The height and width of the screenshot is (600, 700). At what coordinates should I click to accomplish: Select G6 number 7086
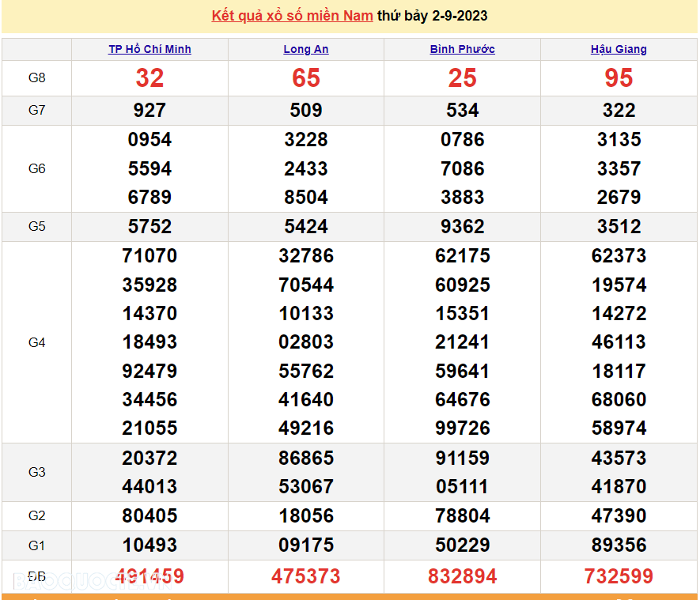coord(462,168)
